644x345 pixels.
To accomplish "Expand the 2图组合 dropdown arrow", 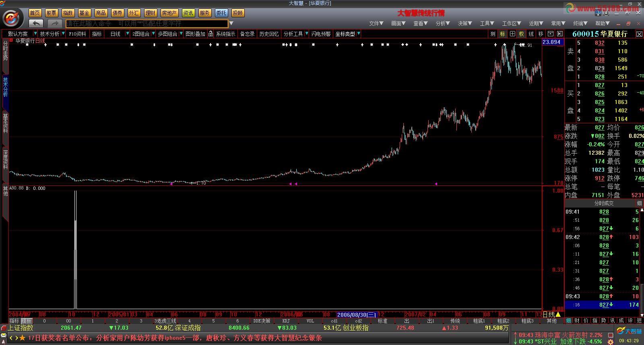I will pyautogui.click(x=153, y=34).
